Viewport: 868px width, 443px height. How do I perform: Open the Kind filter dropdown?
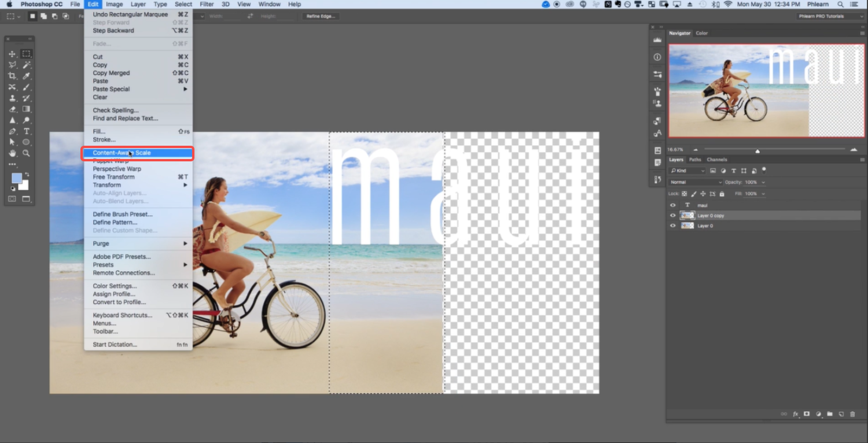[688, 171]
